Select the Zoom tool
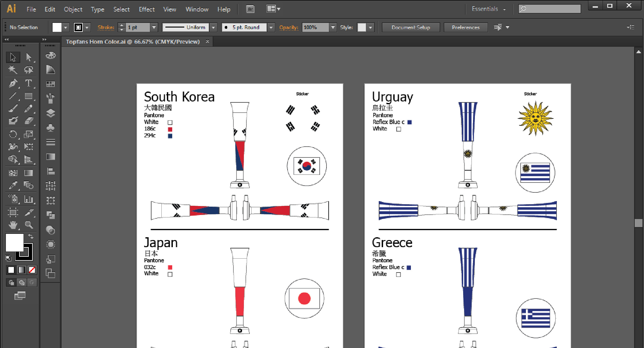 29,225
